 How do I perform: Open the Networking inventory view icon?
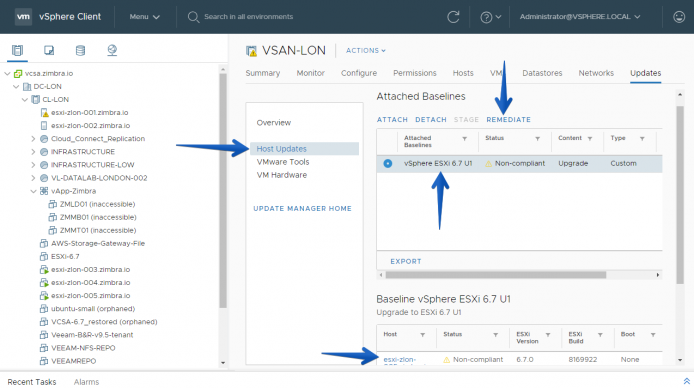pyautogui.click(x=112, y=50)
